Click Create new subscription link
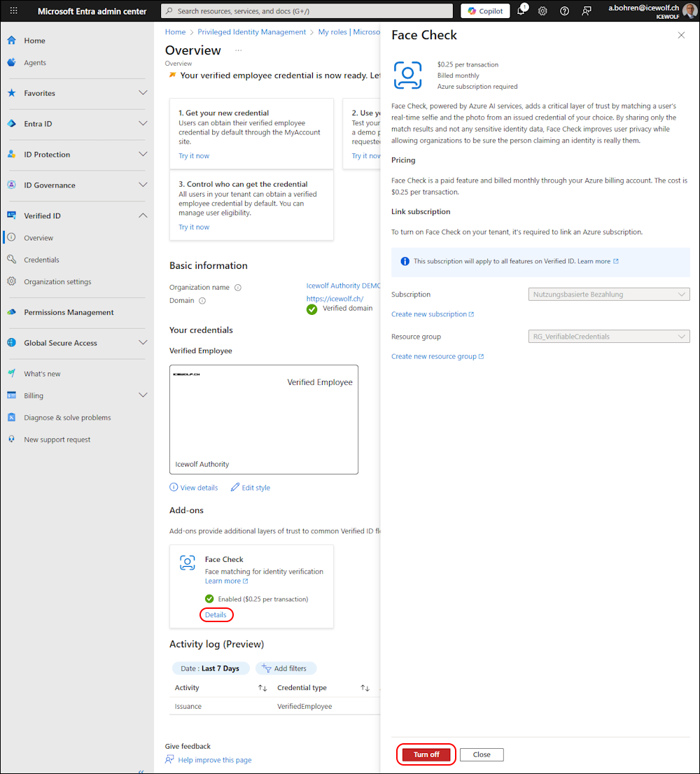The width and height of the screenshot is (700, 774). click(x=433, y=314)
